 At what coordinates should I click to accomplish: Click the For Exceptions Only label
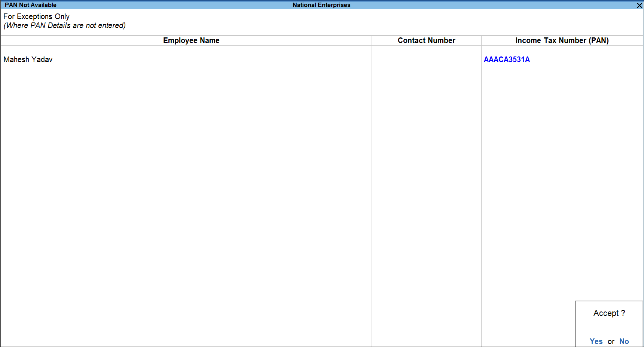(x=36, y=16)
